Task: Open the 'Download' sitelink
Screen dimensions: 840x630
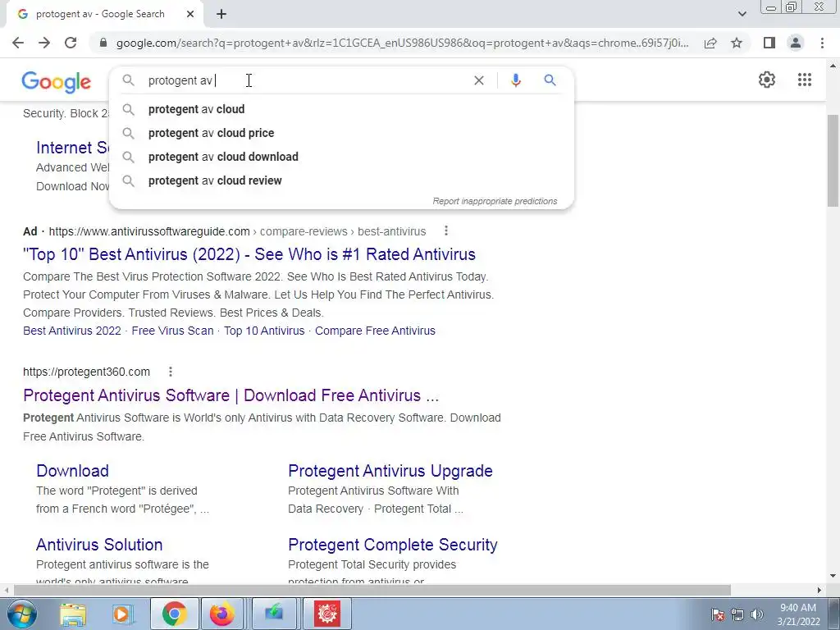Action: click(72, 470)
